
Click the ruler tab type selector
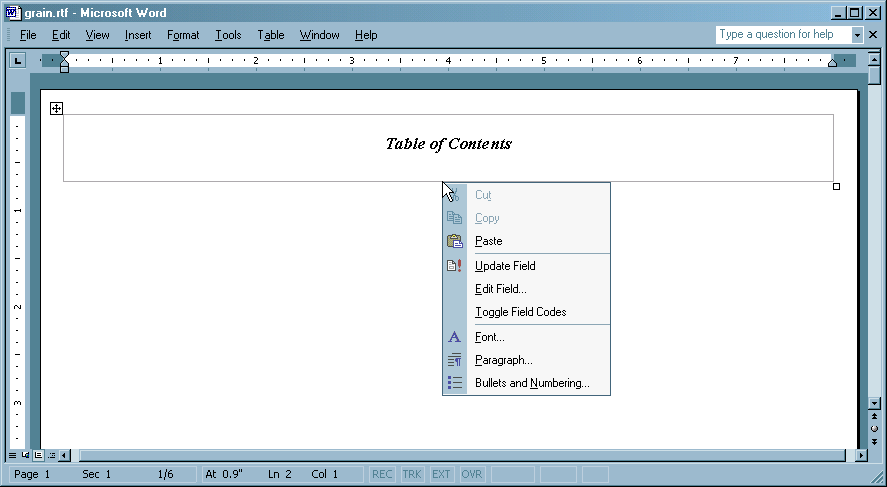click(18, 61)
